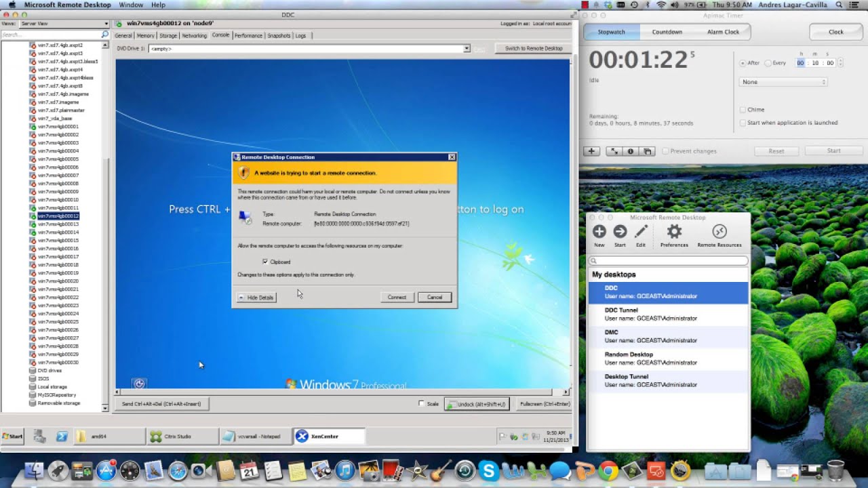
Task: Click the info icon in Apimac Timer
Action: (631, 151)
